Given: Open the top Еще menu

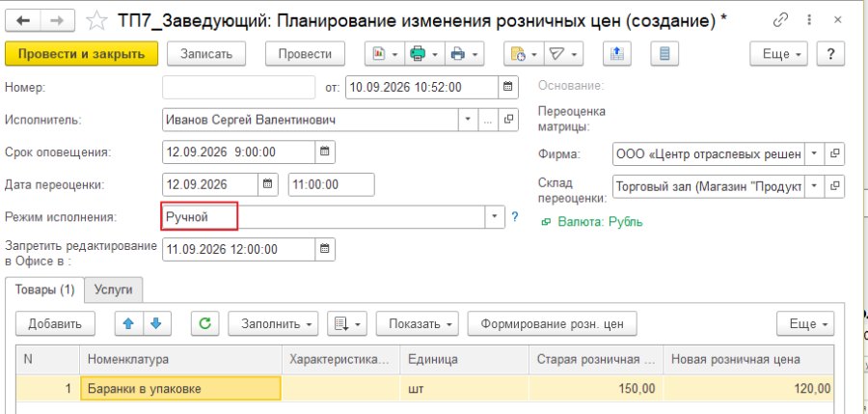Looking at the screenshot, I should point(779,54).
